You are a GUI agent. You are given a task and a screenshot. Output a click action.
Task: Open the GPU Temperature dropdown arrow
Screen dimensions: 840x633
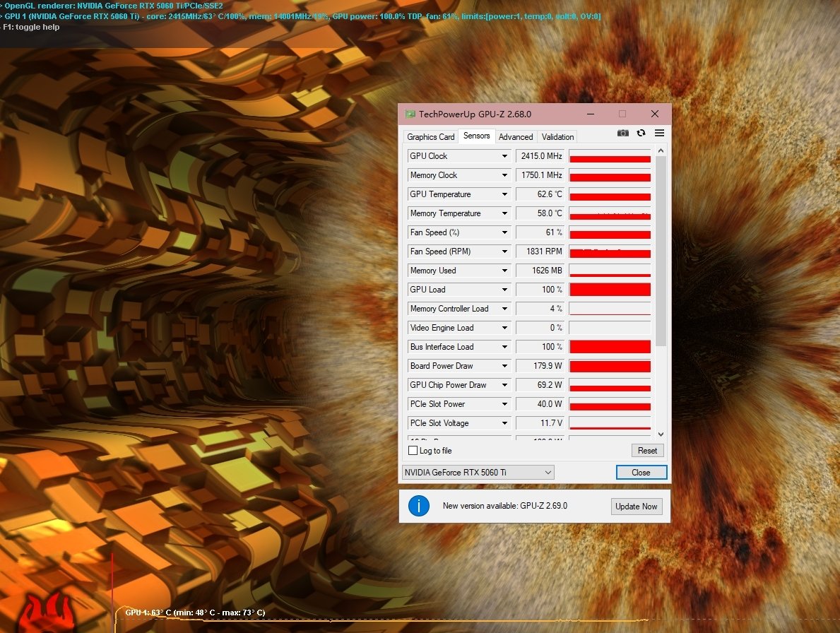[x=504, y=194]
